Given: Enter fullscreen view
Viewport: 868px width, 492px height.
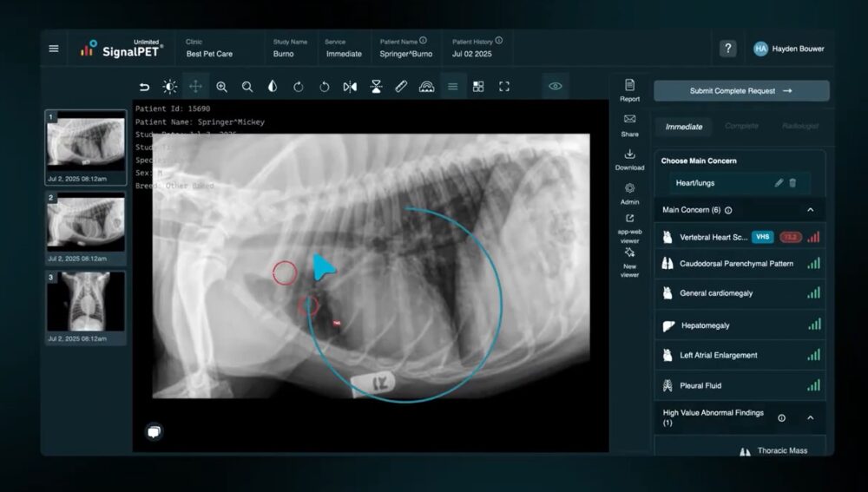Looking at the screenshot, I should (x=504, y=86).
